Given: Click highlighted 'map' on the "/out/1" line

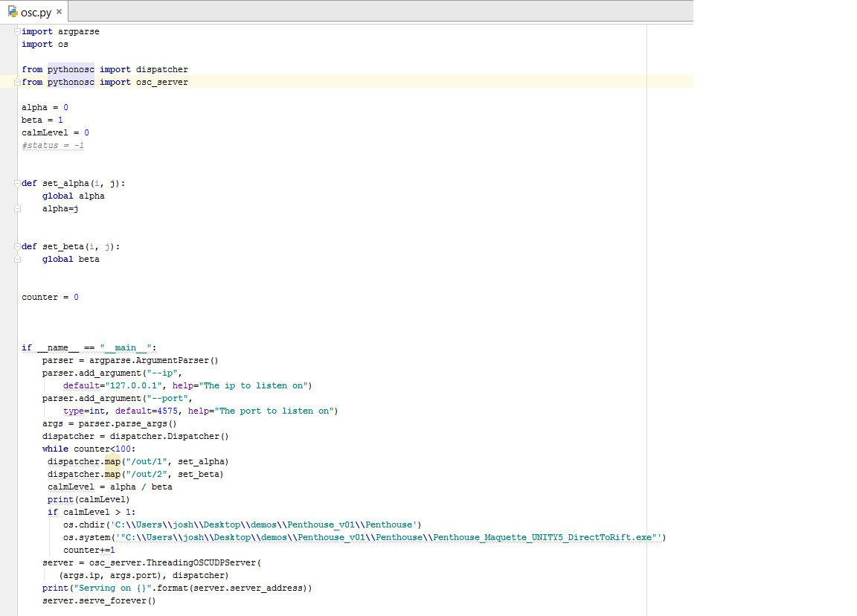Looking at the screenshot, I should [112, 461].
